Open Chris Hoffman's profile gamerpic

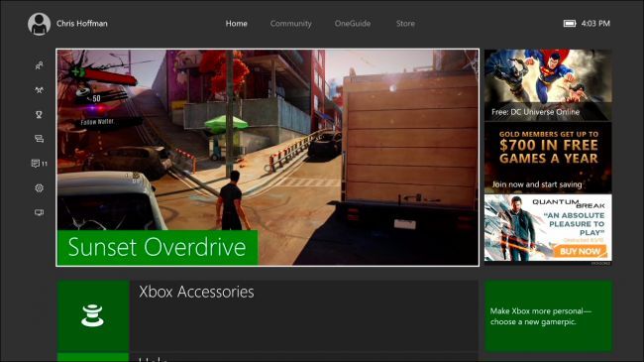click(x=39, y=24)
